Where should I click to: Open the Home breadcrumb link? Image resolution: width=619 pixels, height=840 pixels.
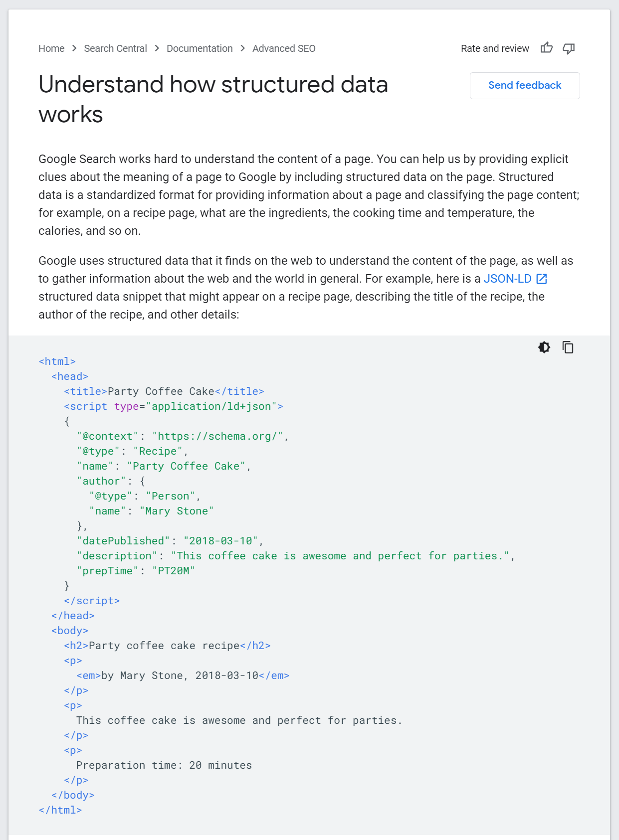51,48
